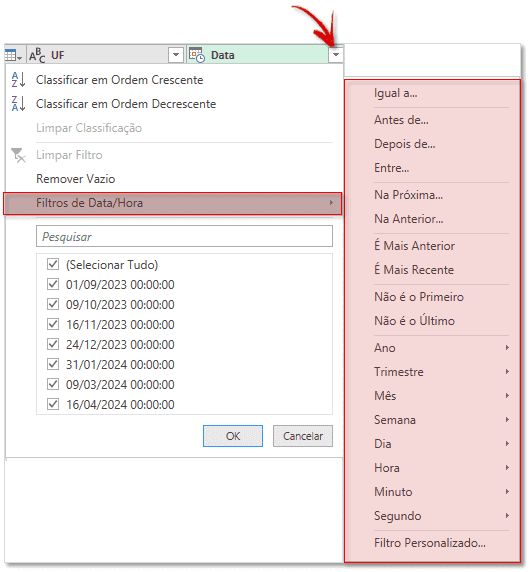Select Não é o Último filter
This screenshot has height=572, width=530.
(414, 321)
